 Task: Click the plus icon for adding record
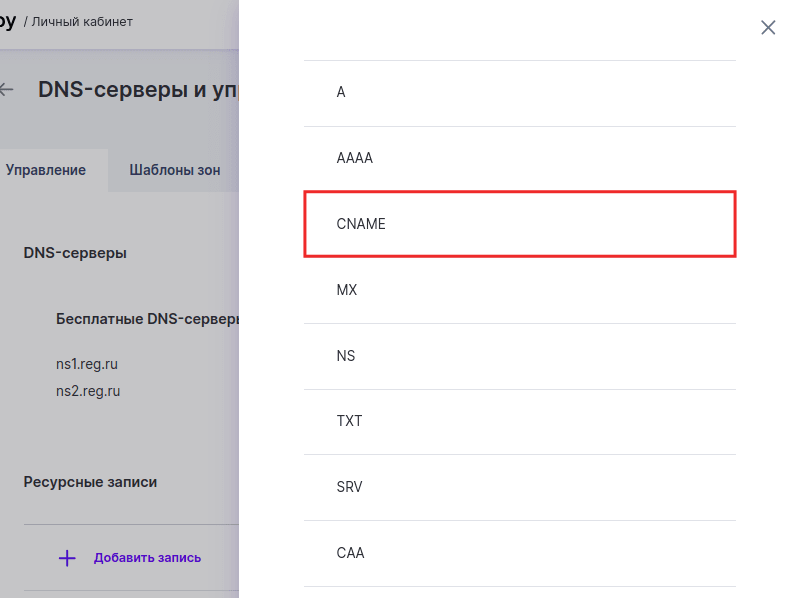[x=67, y=558]
